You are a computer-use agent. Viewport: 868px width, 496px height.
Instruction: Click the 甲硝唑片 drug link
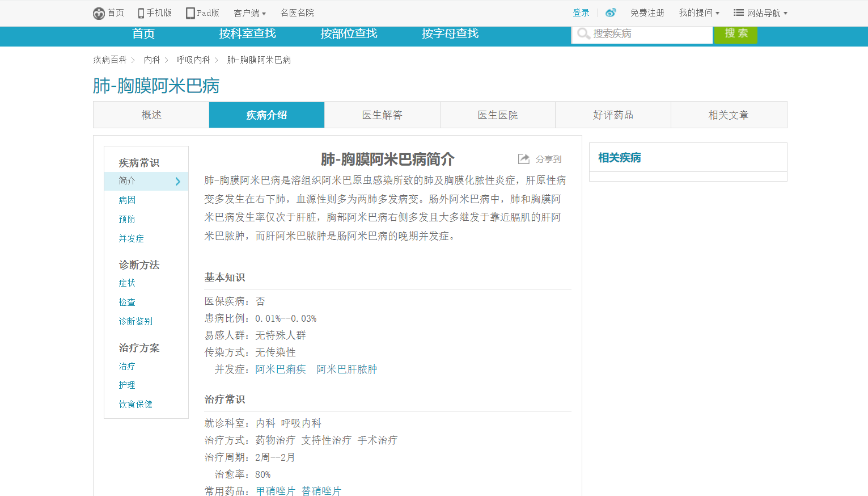(276, 491)
